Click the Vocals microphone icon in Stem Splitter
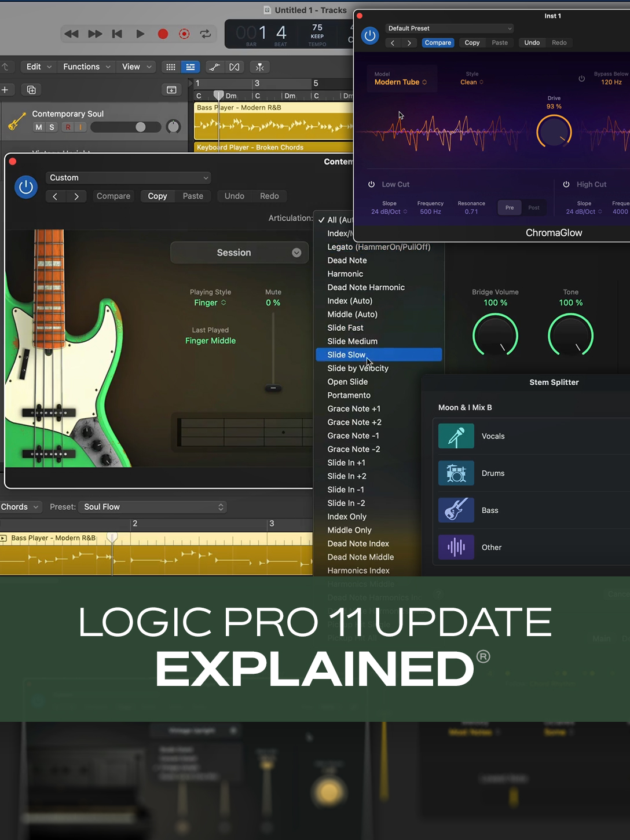This screenshot has height=840, width=630. (x=456, y=436)
